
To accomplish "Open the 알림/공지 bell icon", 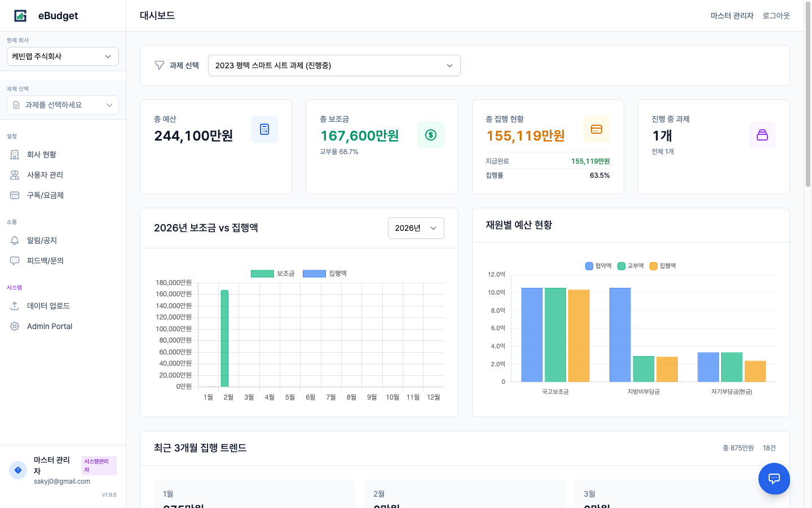I will (14, 240).
